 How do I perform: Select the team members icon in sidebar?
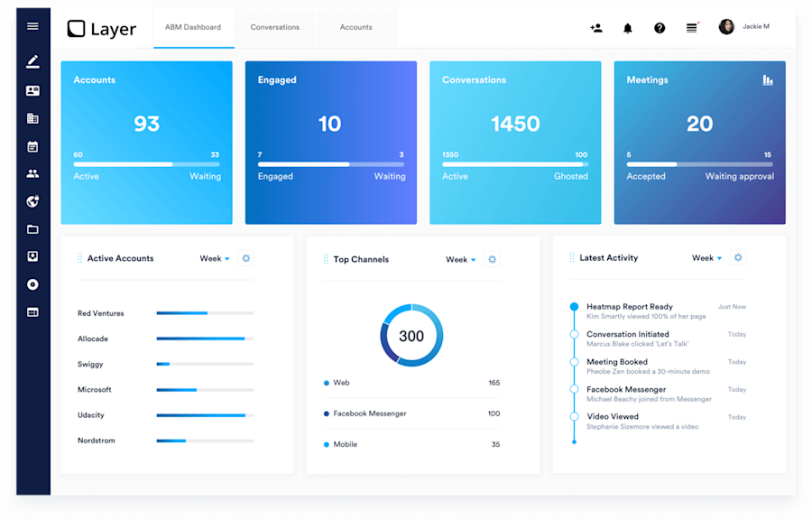[32, 172]
